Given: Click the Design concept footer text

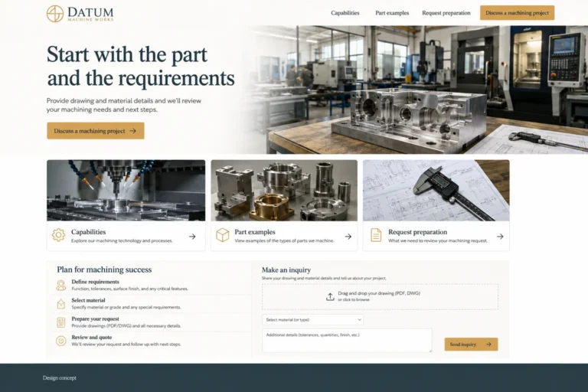Looking at the screenshot, I should pyautogui.click(x=59, y=377).
